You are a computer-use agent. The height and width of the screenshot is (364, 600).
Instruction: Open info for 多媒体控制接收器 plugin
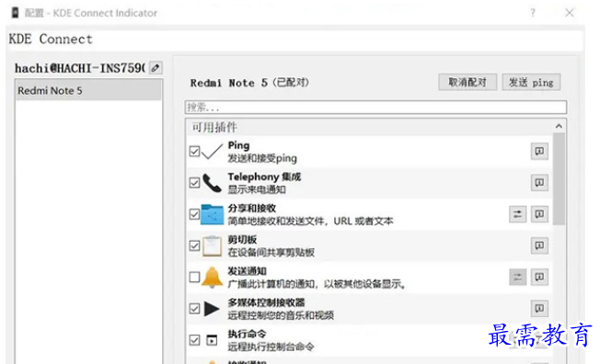click(x=539, y=308)
